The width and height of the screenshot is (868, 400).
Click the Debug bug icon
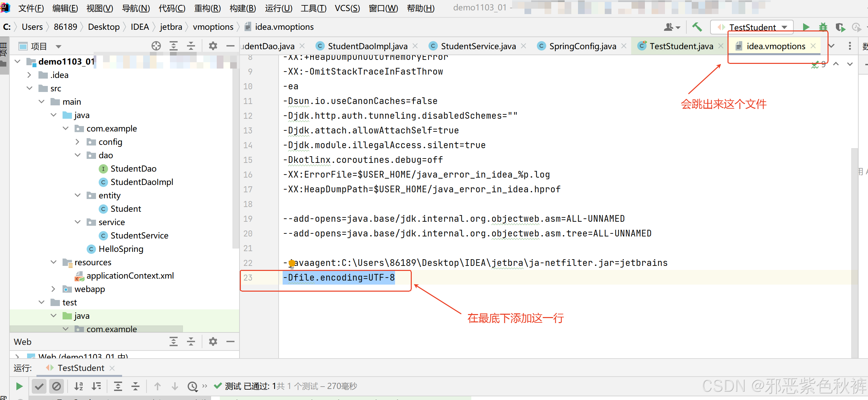point(823,27)
